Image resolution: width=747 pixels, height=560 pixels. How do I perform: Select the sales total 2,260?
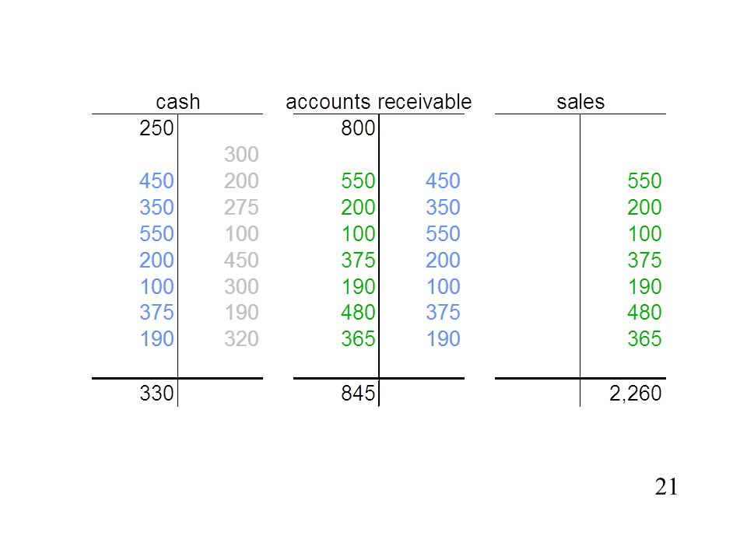635,394
